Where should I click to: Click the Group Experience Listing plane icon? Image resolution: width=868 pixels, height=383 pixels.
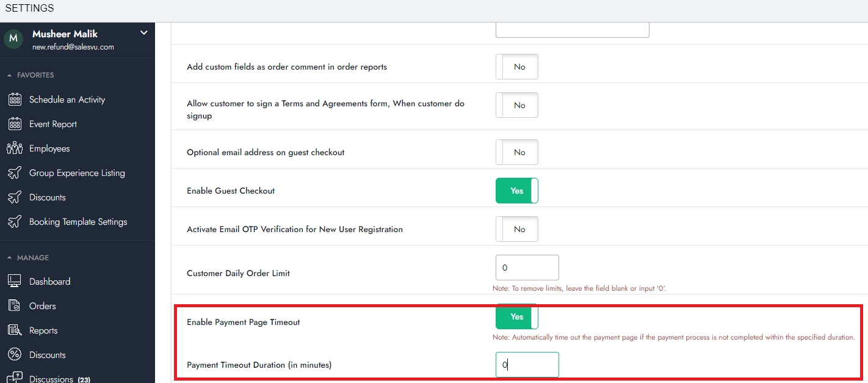click(15, 173)
